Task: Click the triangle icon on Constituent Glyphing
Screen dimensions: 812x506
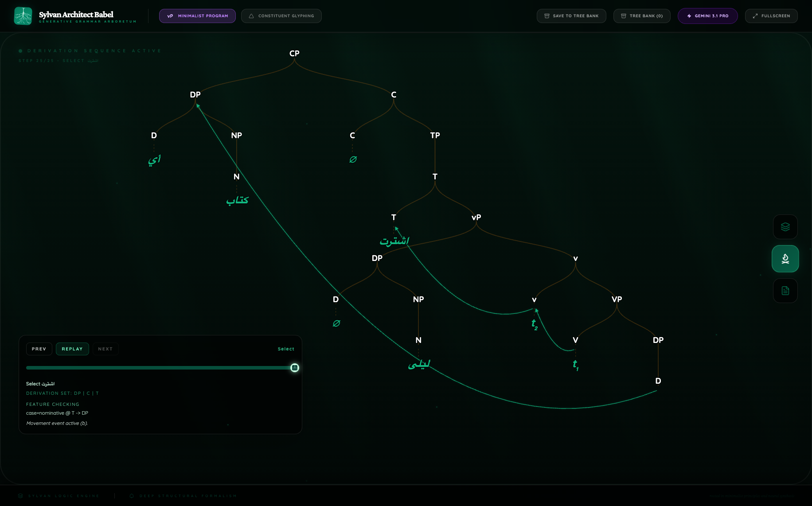Action: tap(251, 16)
